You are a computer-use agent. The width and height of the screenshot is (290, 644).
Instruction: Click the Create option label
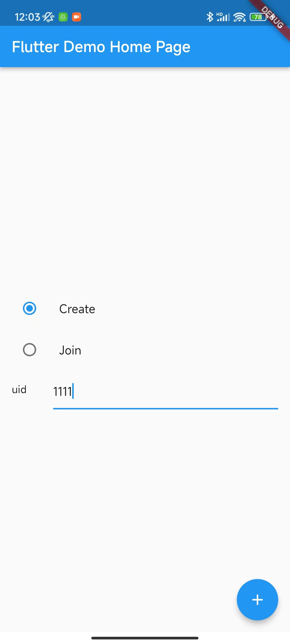coord(77,309)
